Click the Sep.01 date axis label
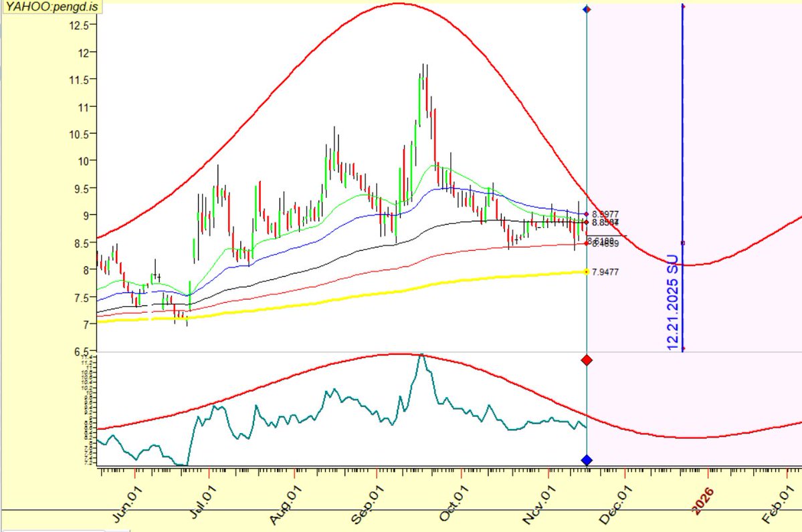This screenshot has width=802, height=532. click(367, 505)
